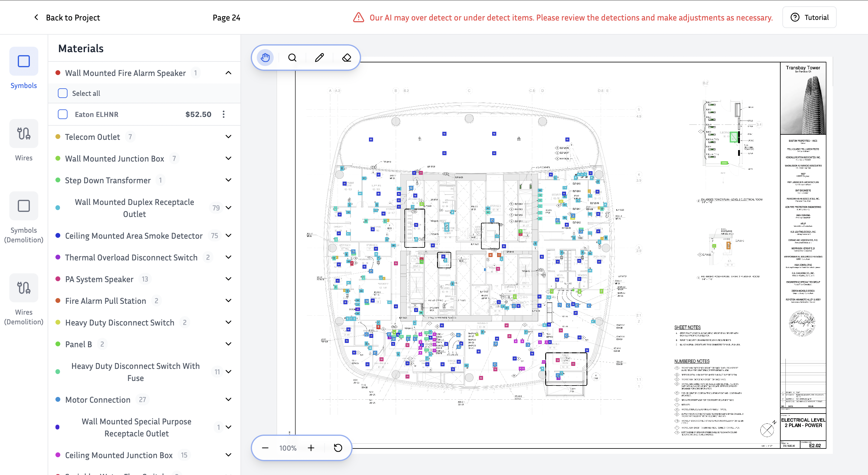Select the hand pan tool
Image resolution: width=868 pixels, height=475 pixels.
pos(265,58)
